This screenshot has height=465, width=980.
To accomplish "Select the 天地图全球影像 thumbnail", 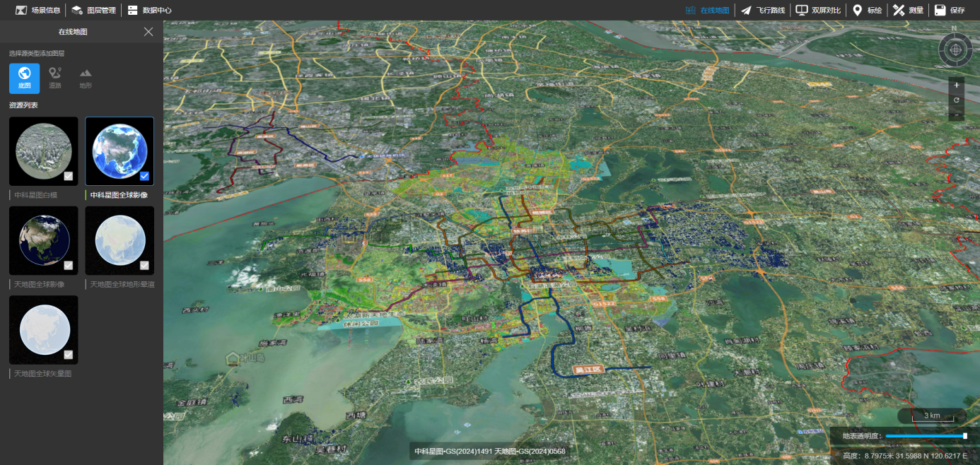I will [x=44, y=240].
